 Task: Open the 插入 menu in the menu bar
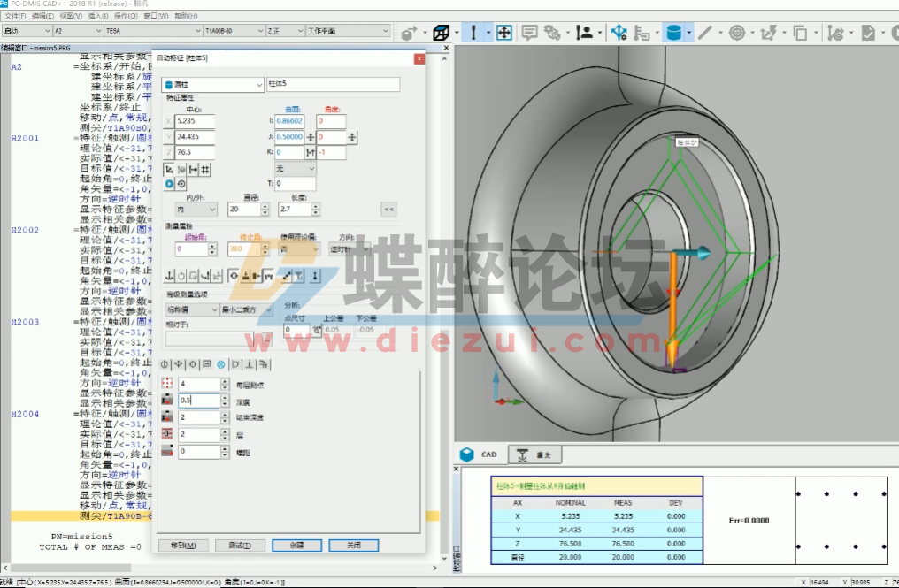pos(97,16)
